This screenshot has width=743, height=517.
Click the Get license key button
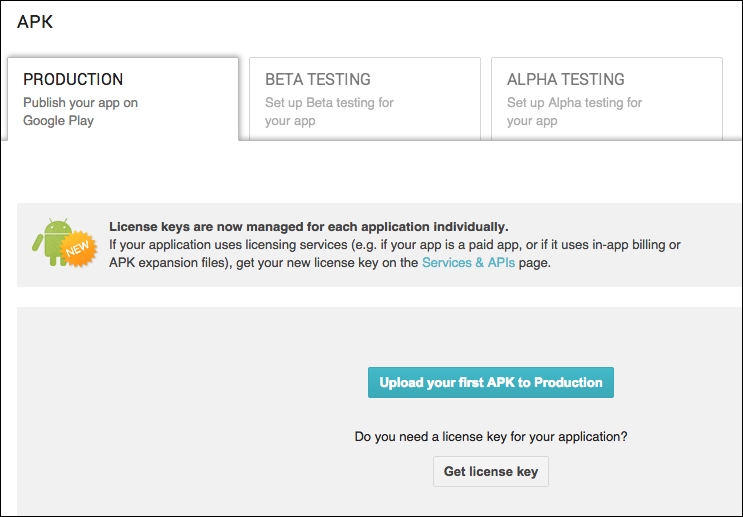pyautogui.click(x=490, y=471)
